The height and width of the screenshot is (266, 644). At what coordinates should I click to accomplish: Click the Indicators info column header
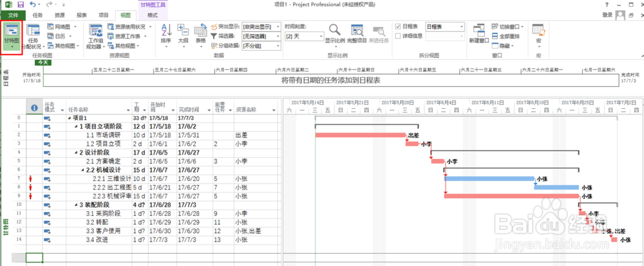coord(34,108)
